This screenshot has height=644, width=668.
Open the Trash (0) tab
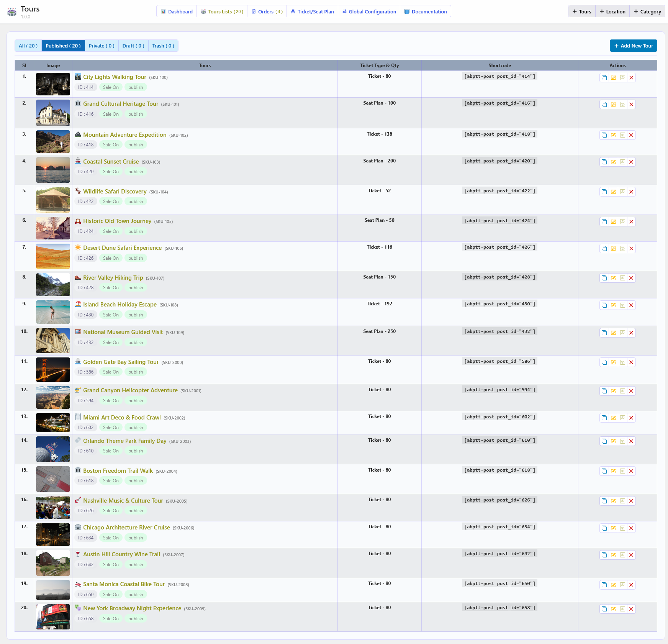tap(163, 46)
